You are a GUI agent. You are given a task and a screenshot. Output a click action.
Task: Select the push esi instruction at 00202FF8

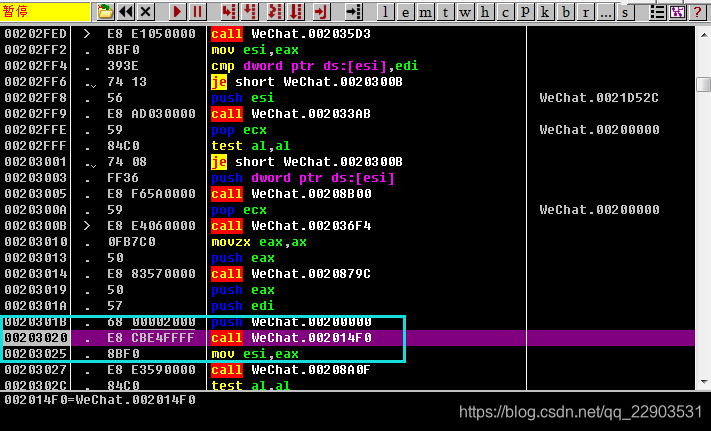243,98
